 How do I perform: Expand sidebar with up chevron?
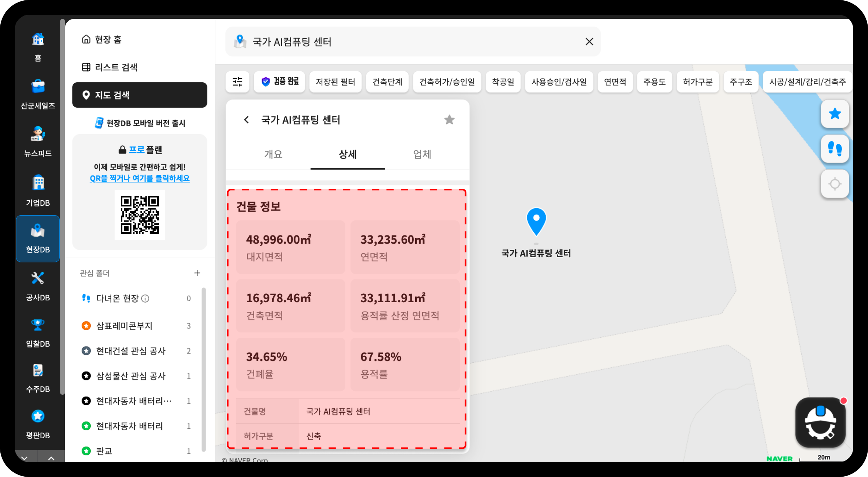click(x=51, y=458)
